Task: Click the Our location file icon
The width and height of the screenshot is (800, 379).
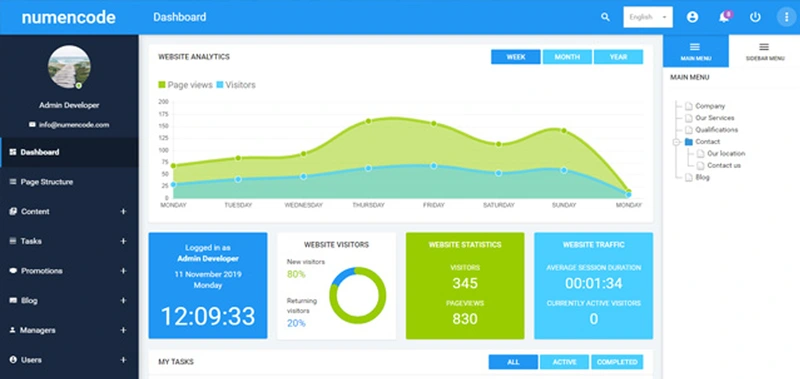Action: pyautogui.click(x=701, y=154)
